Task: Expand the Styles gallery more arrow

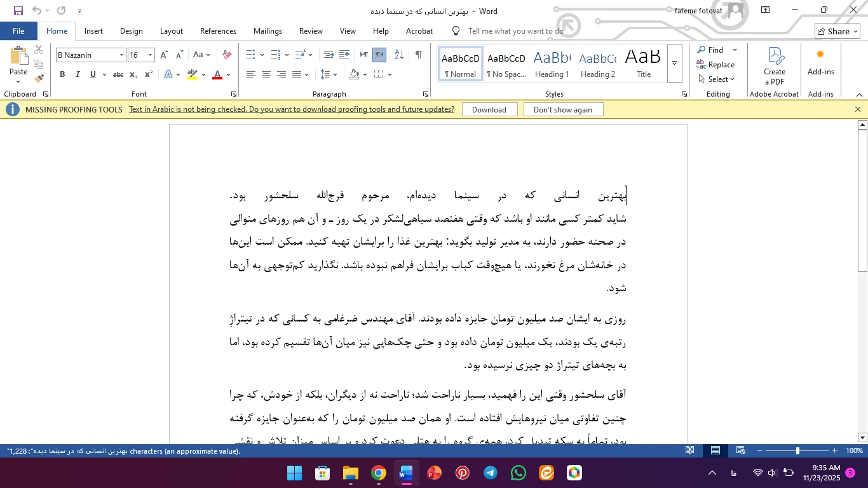Action: tap(674, 64)
